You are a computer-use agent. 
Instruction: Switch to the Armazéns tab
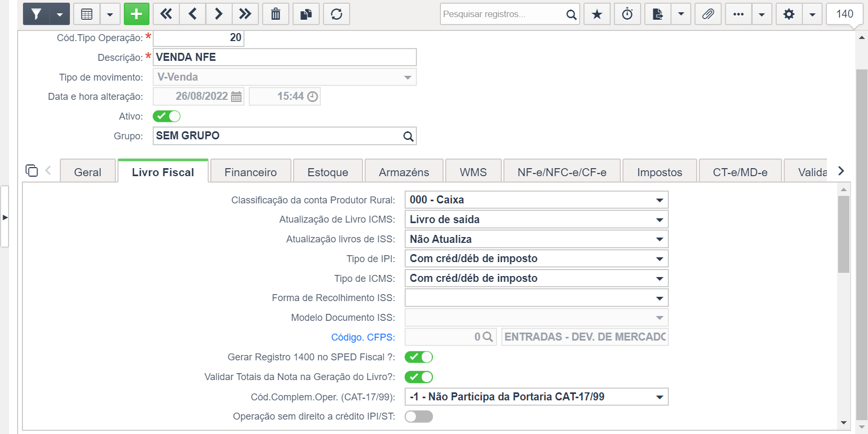[404, 172]
